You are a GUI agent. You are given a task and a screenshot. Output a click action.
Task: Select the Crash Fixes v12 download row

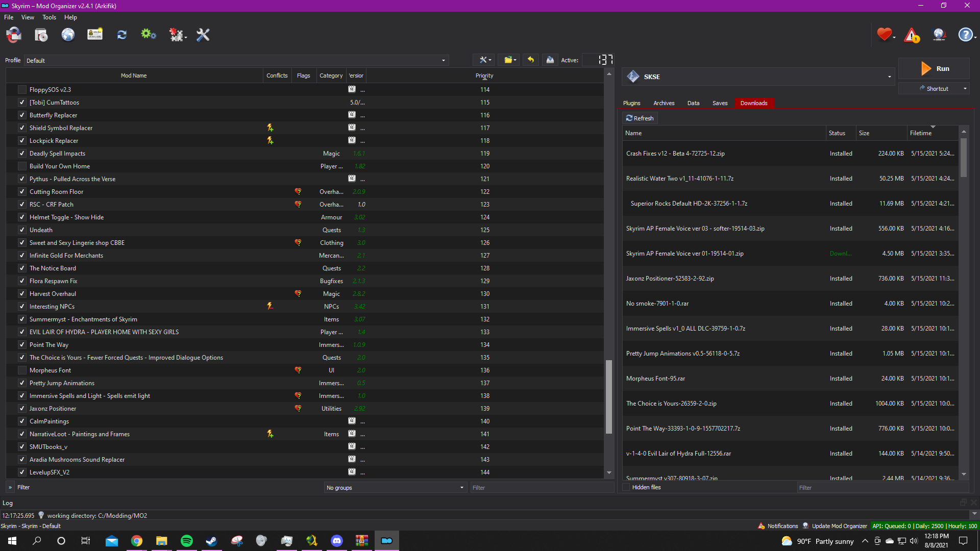[790, 154]
